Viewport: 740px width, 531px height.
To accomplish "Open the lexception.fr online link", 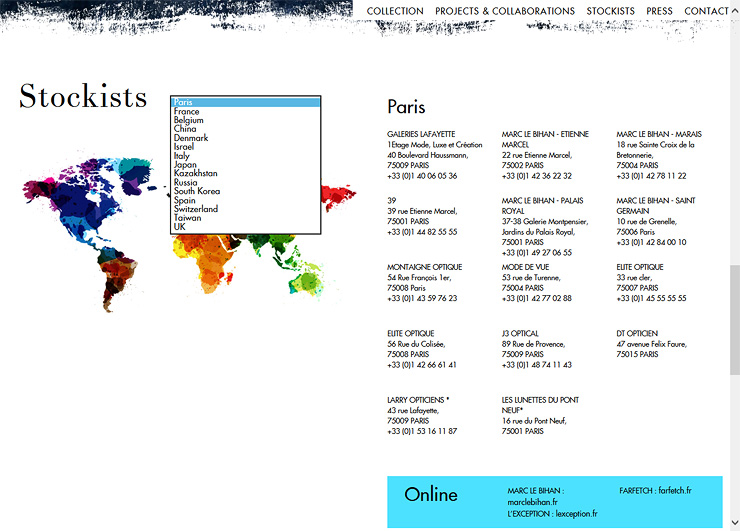I will pos(576,514).
